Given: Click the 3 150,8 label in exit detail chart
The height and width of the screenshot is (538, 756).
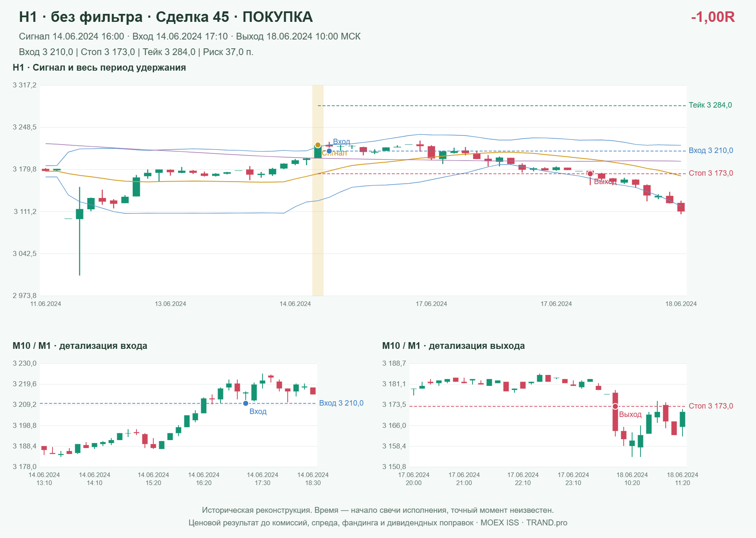Looking at the screenshot, I should (x=394, y=467).
